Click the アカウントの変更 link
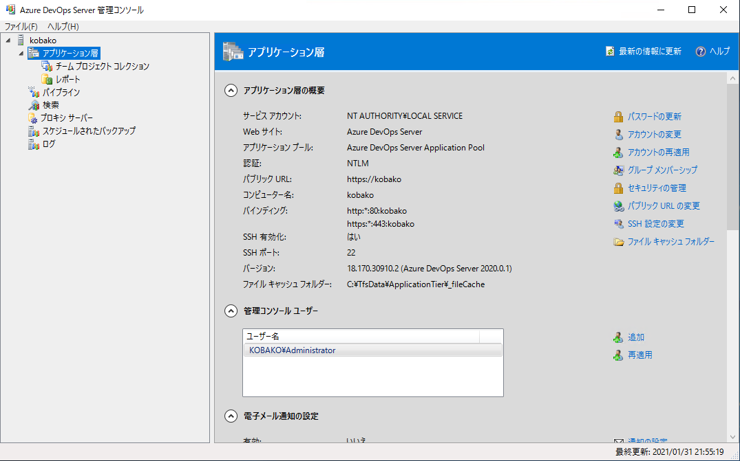740x461 pixels. [654, 134]
